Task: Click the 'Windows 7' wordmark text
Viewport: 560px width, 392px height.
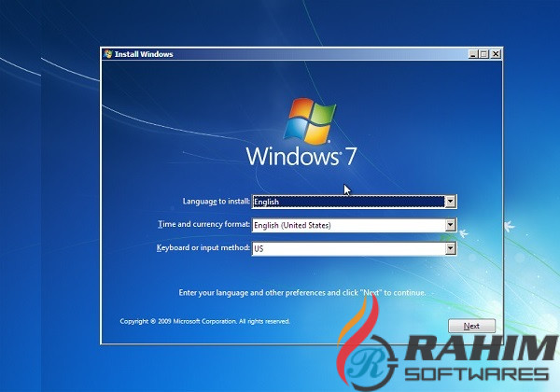Action: (301, 157)
